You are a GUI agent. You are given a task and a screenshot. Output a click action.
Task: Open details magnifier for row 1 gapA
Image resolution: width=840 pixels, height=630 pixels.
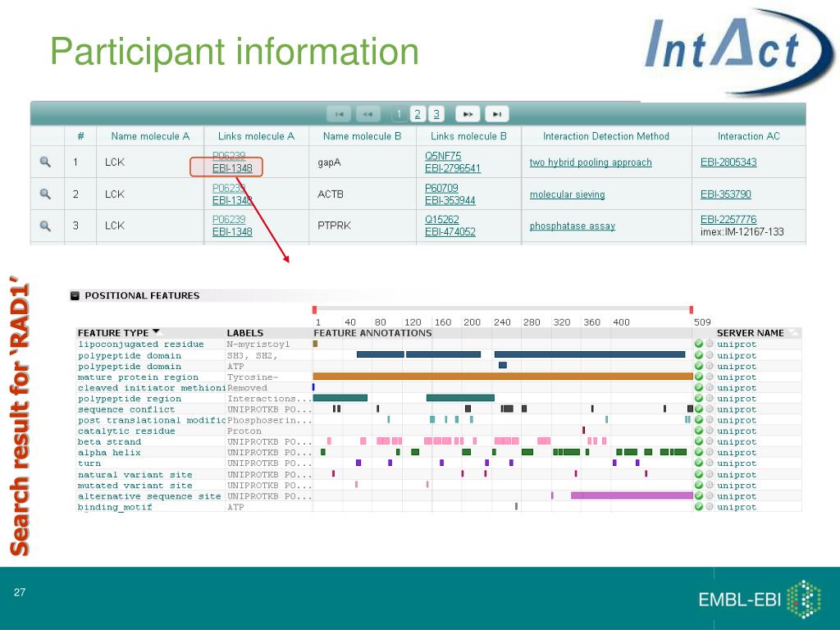[46, 162]
